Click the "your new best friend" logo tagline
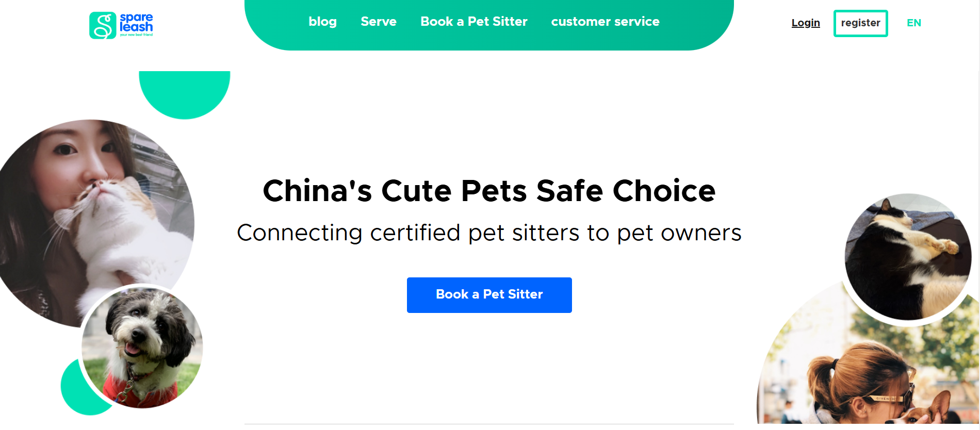Viewport: 980px width, 430px height. [x=136, y=35]
